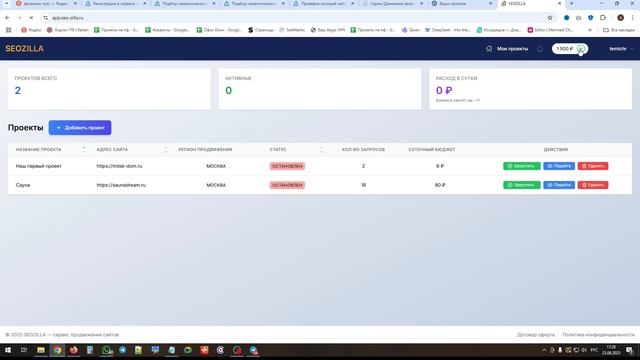Viewport: 640px width, 360px height.
Task: Stop page loading with X button
Action: pos(31,18)
